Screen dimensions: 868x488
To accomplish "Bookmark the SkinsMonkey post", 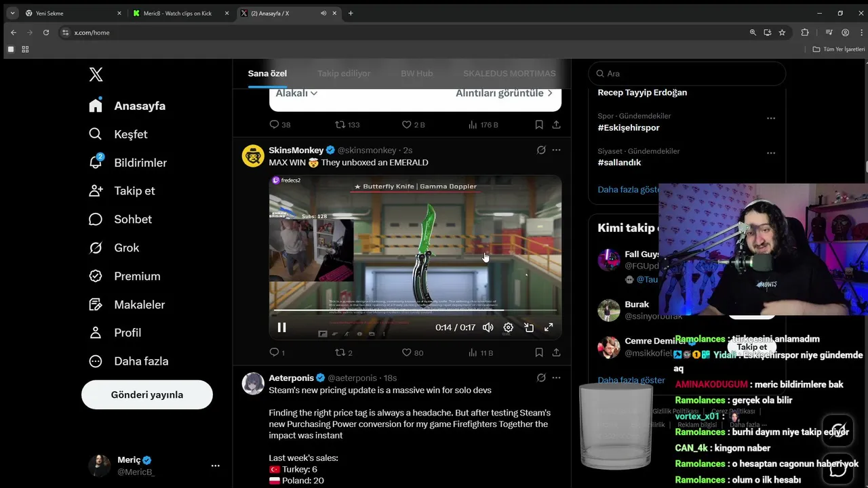I will point(539,352).
